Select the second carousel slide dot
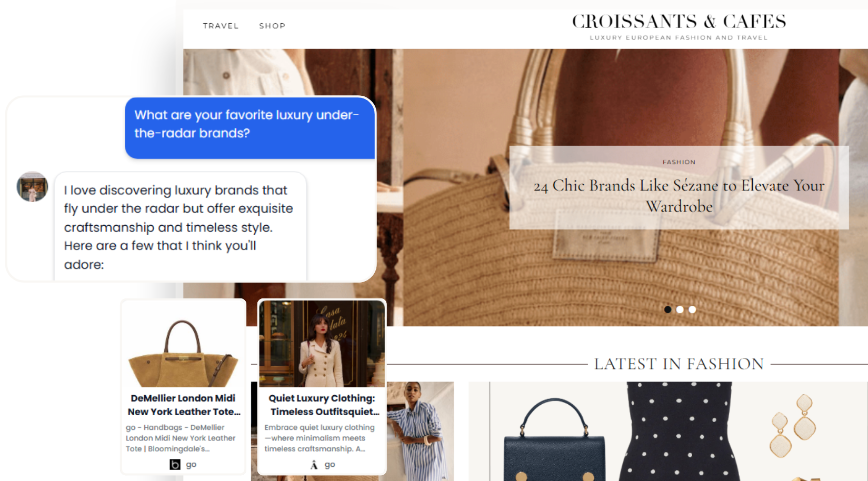This screenshot has height=481, width=868. point(680,309)
